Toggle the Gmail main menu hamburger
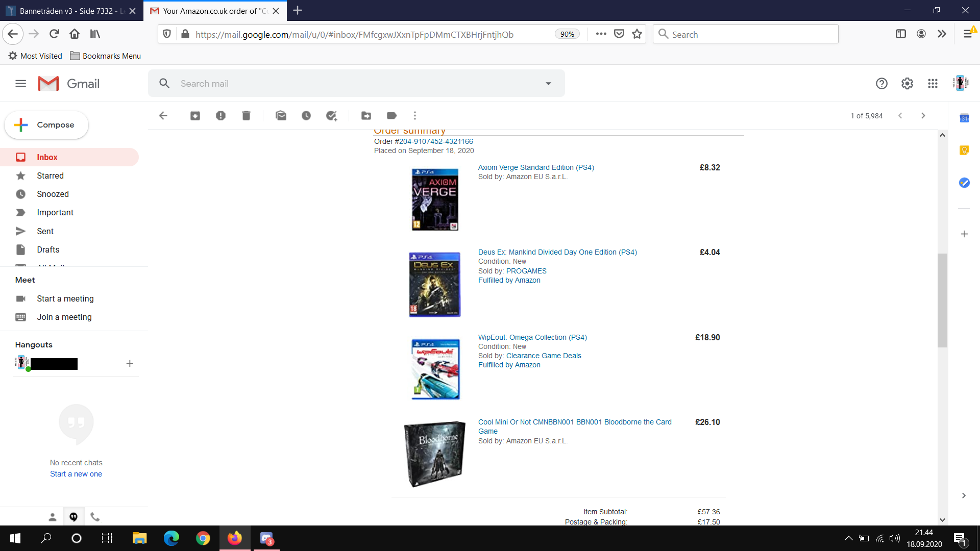The height and width of the screenshot is (551, 980). coord(20,84)
